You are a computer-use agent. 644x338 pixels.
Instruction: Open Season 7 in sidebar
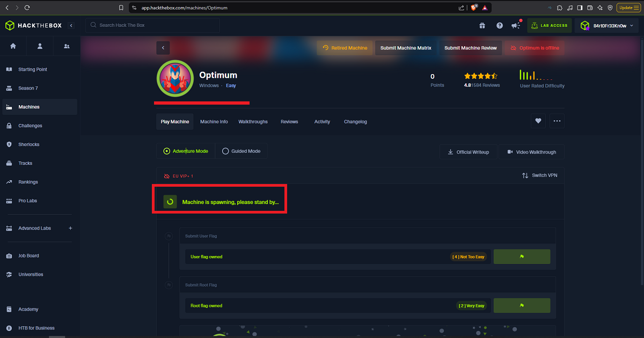click(x=40, y=88)
